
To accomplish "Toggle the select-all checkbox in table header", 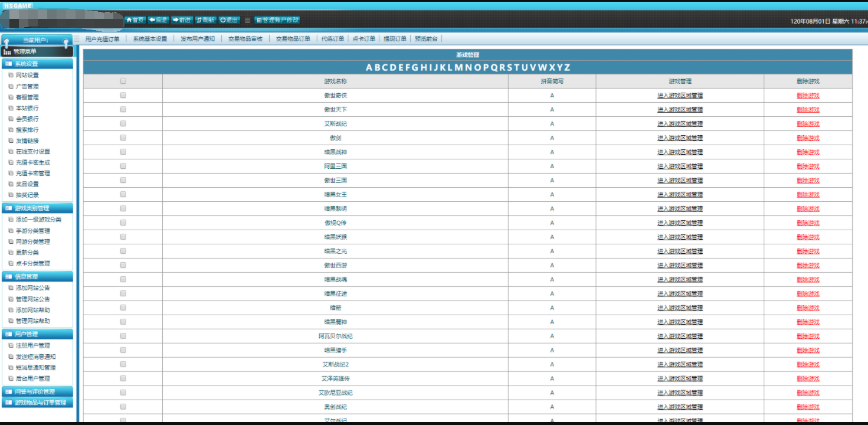I will (123, 81).
